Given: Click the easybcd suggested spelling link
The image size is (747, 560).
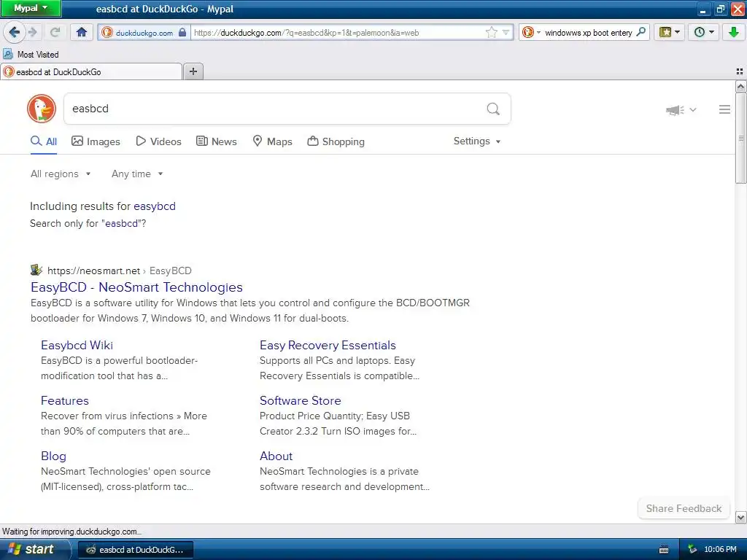Looking at the screenshot, I should coord(155,206).
